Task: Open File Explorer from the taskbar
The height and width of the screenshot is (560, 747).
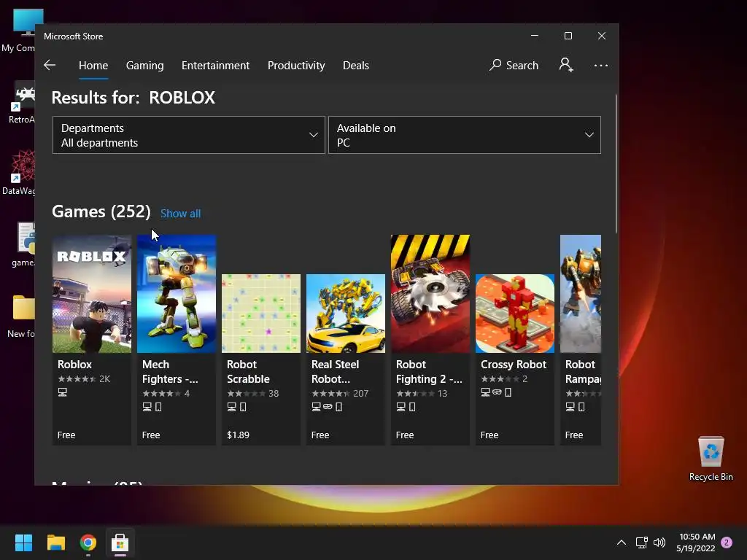Action: [x=55, y=542]
